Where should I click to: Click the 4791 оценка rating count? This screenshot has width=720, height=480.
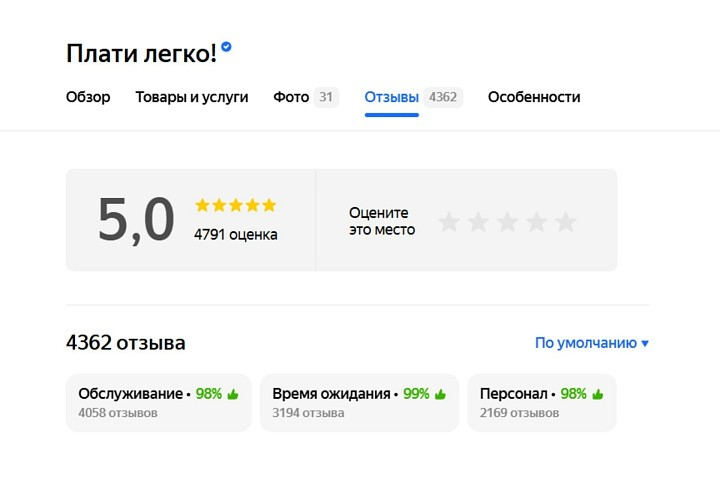click(x=236, y=235)
